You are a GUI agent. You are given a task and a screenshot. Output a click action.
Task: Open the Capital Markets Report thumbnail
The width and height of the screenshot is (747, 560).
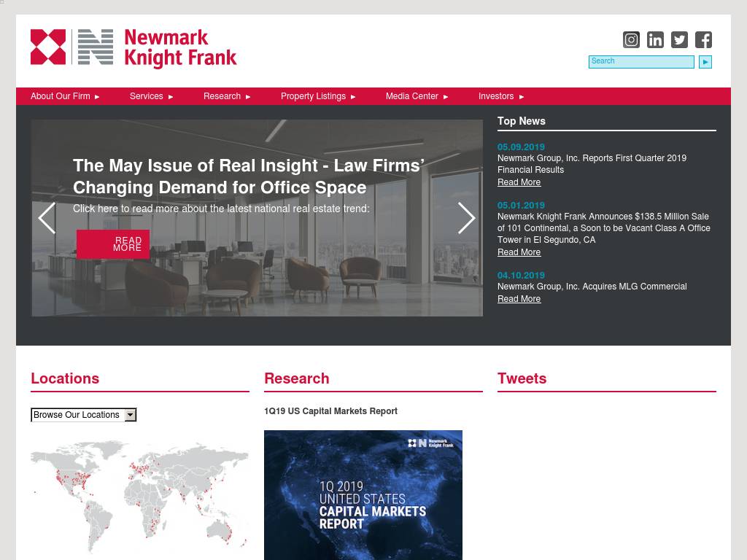[x=363, y=494]
